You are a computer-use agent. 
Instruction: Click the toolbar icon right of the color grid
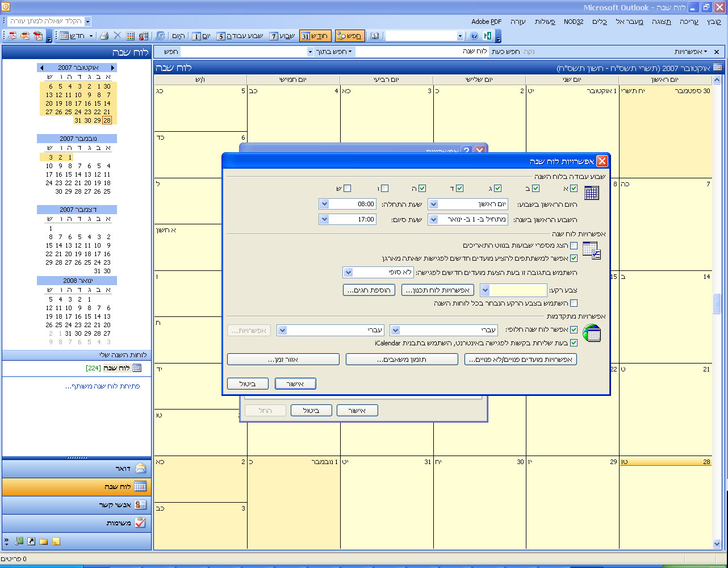point(144,36)
